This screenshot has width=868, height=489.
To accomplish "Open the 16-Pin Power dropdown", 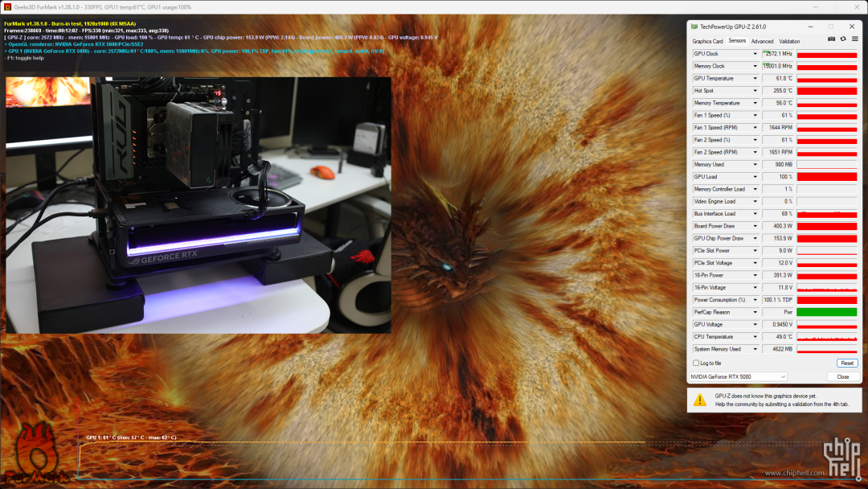I will point(755,275).
